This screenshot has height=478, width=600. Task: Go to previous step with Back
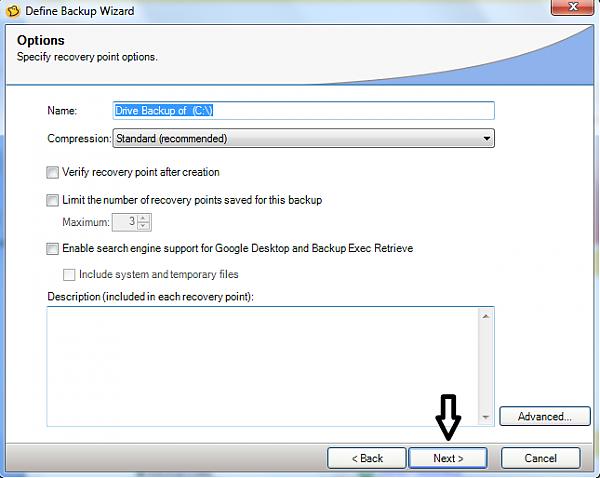tap(367, 458)
